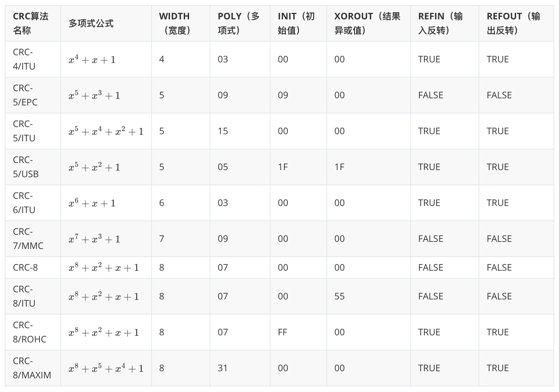This screenshot has height=392, width=559.
Task: Click the 多项式公式 column header
Action: click(x=91, y=23)
